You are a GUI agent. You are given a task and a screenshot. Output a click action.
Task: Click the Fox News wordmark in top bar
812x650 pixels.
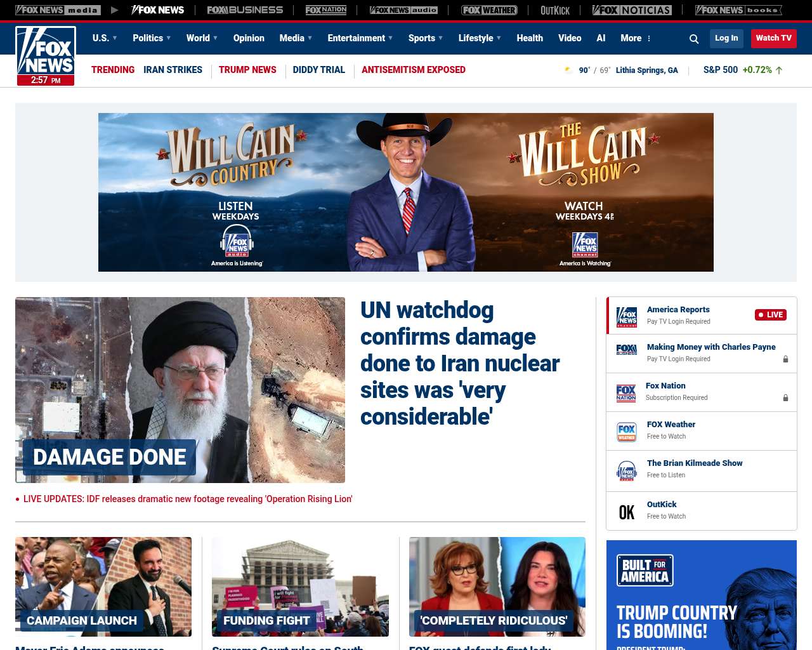click(158, 10)
